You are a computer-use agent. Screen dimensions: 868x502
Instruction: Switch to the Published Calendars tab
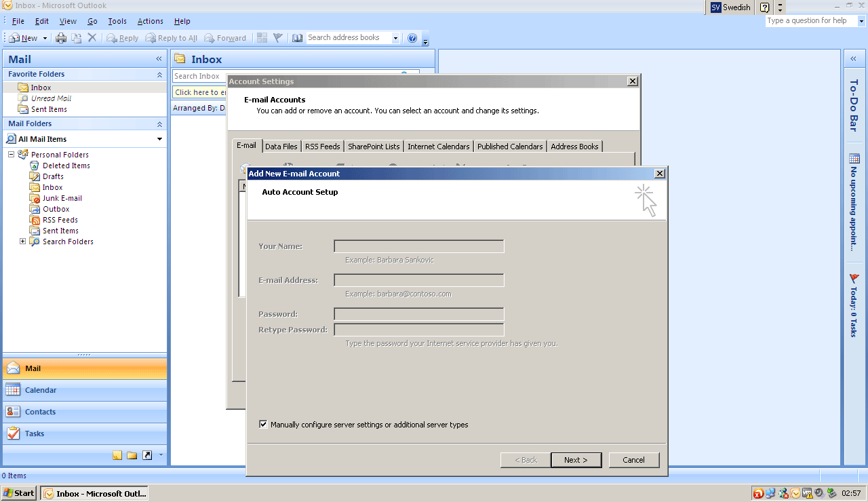510,147
